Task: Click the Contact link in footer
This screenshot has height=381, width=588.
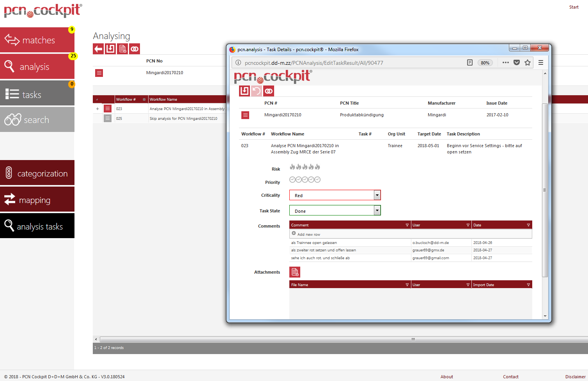Action: tap(510, 377)
